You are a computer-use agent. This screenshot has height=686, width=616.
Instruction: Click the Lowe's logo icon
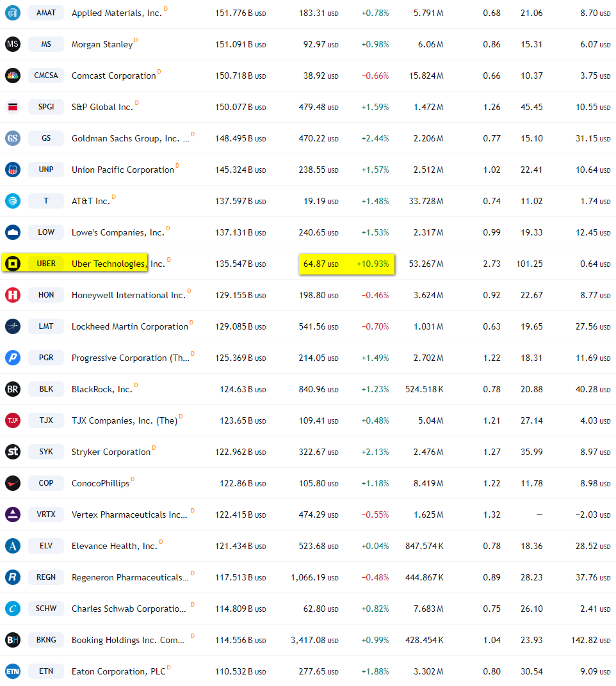pos(13,232)
